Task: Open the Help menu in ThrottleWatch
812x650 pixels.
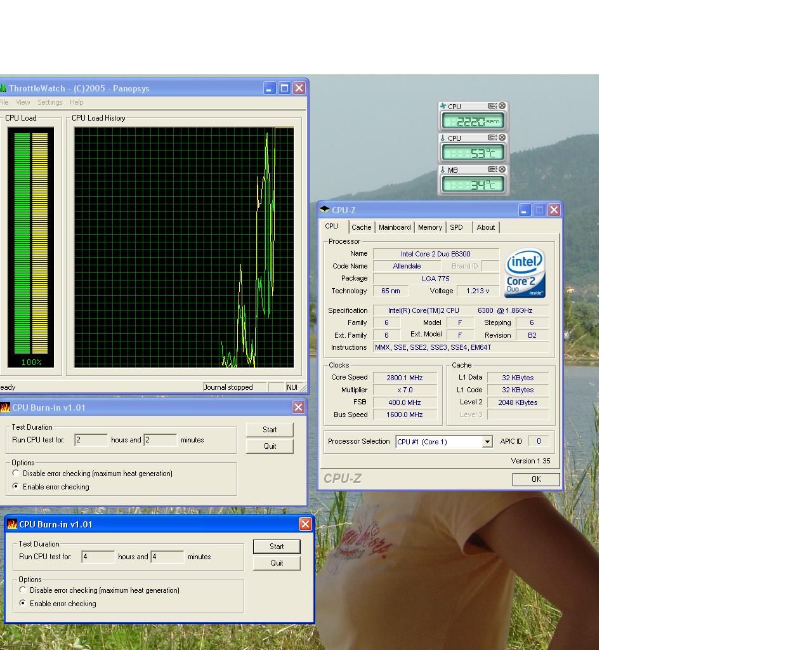Action: coord(76,102)
